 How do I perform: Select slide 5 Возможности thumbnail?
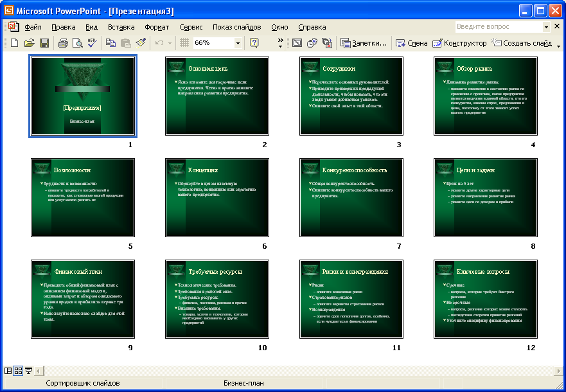coord(83,197)
